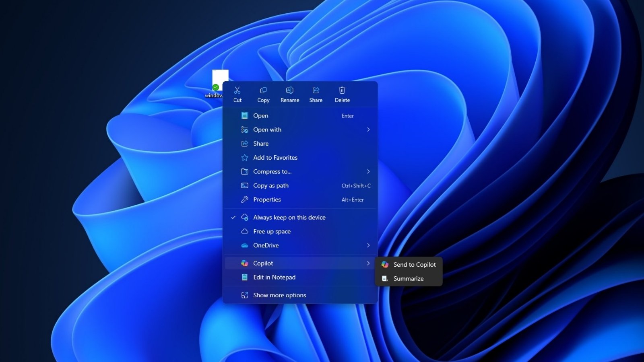The image size is (644, 362).
Task: Select Show more options
Action: pyautogui.click(x=300, y=295)
